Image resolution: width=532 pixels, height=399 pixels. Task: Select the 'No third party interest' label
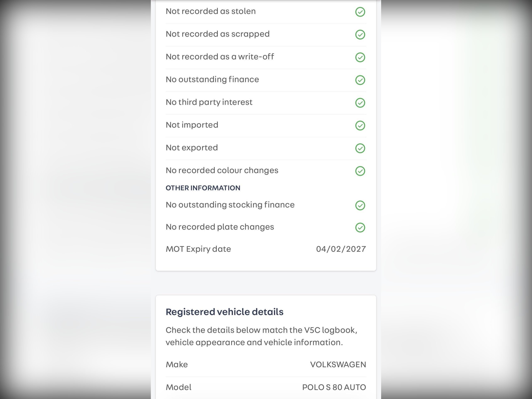[209, 102]
